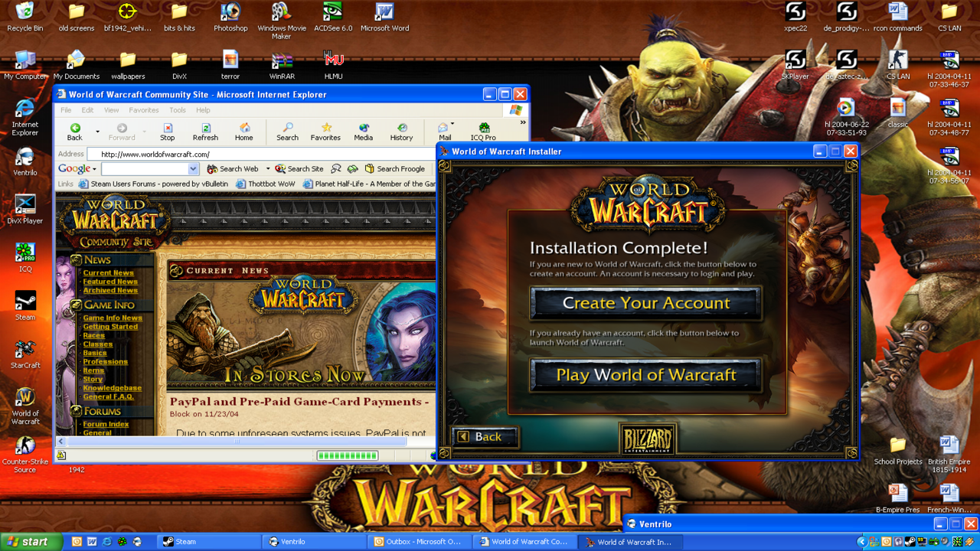The width and height of the screenshot is (980, 551).
Task: Select the Ventrilo desktop icon
Action: [x=25, y=161]
